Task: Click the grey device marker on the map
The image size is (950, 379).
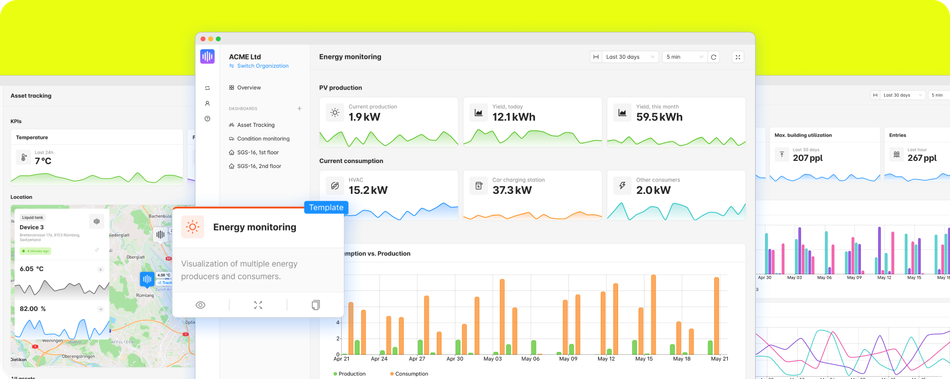Action: coord(160,234)
